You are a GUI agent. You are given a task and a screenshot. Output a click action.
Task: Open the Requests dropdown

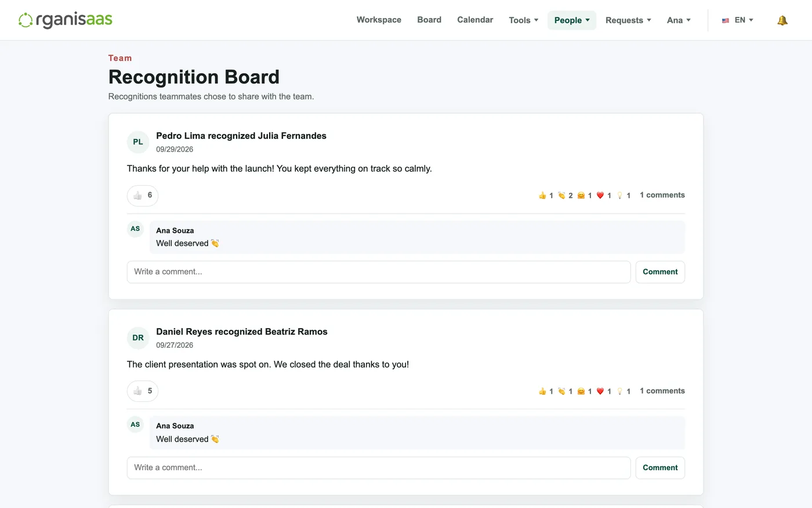coord(628,20)
